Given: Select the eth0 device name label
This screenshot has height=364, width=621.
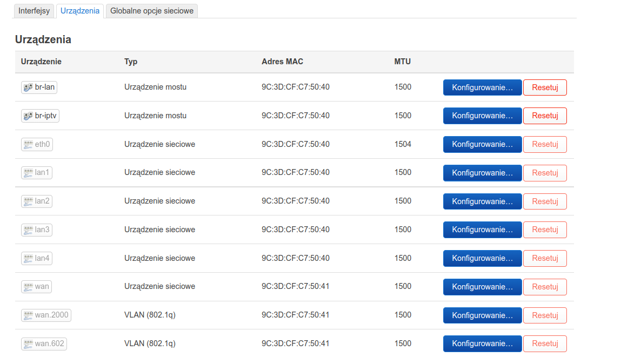Looking at the screenshot, I should 42,144.
